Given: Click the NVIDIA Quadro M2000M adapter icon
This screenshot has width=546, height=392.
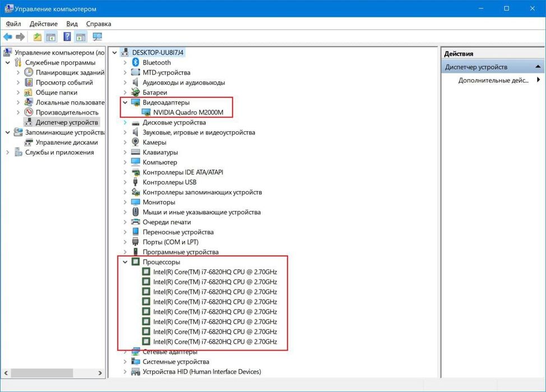Looking at the screenshot, I should [x=146, y=112].
